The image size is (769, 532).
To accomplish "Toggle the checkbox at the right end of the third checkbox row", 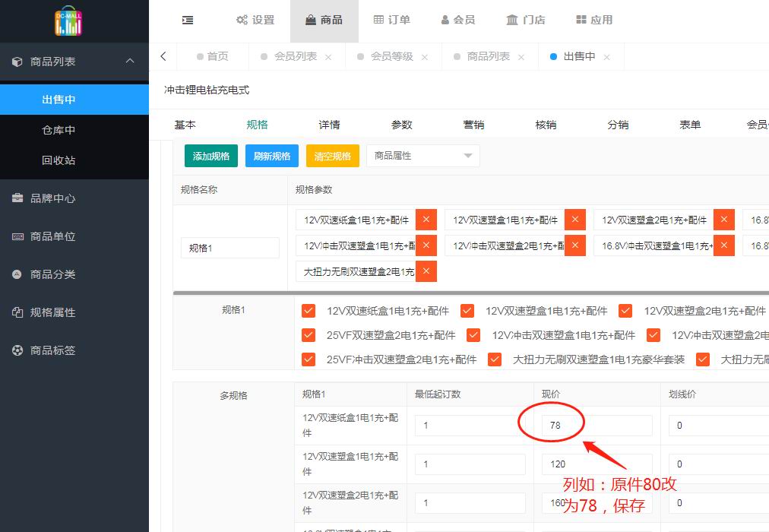I will click(702, 359).
